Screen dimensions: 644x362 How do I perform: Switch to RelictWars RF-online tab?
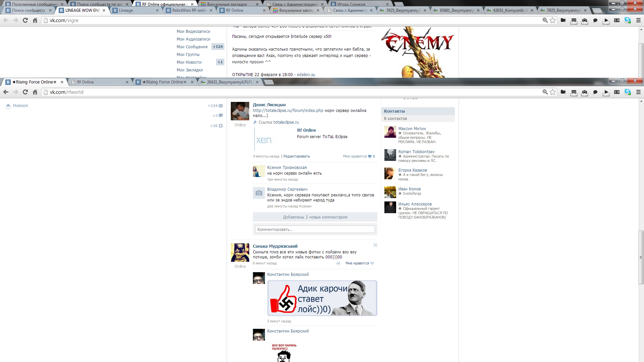190,10
